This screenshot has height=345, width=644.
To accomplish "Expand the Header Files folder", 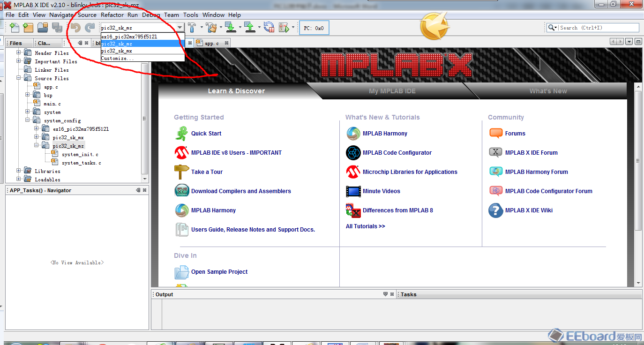I will pyautogui.click(x=19, y=52).
